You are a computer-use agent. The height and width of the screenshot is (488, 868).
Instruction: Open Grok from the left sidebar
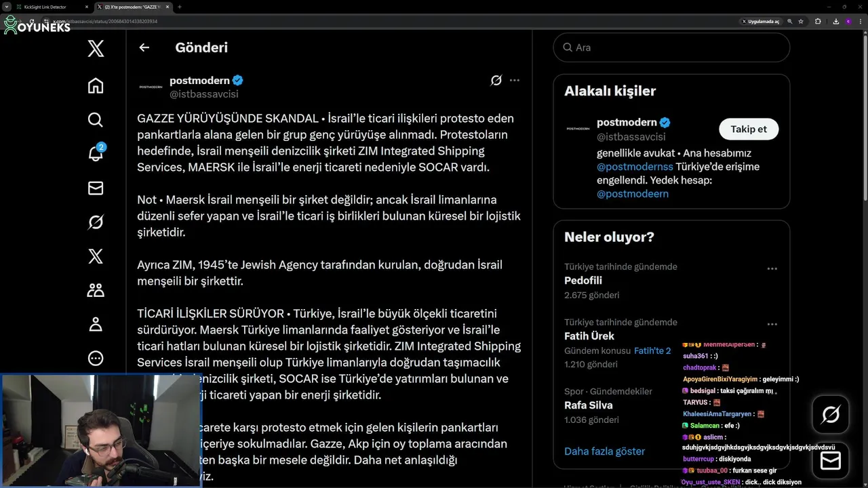tap(96, 222)
